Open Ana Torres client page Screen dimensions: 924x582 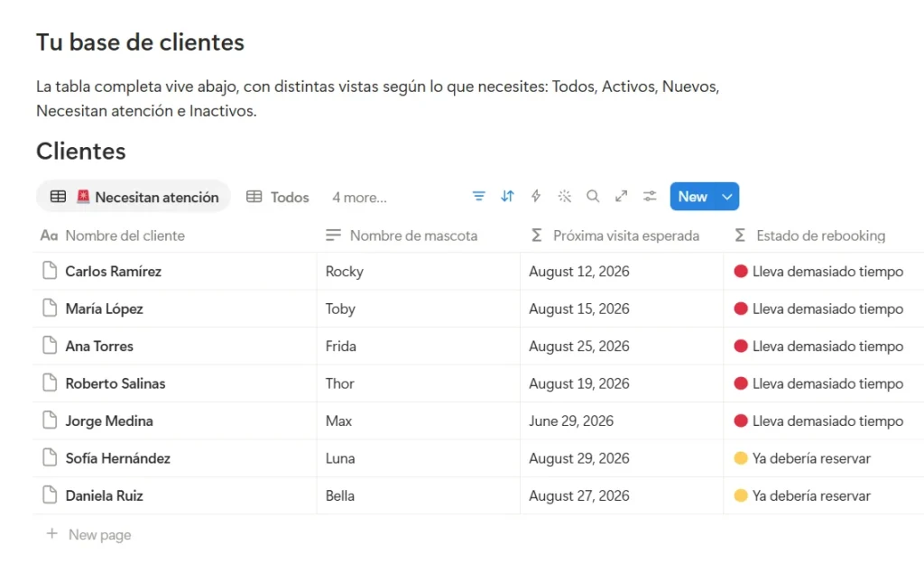[x=99, y=346]
